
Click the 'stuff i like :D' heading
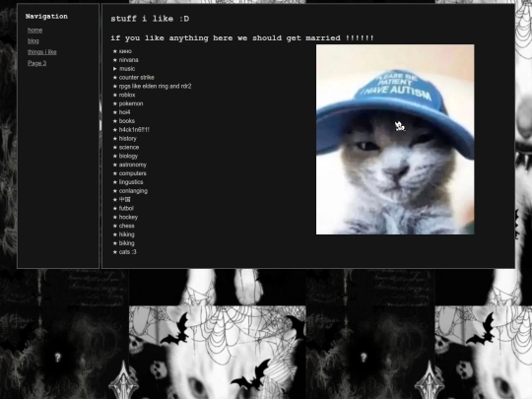pyautogui.click(x=150, y=19)
